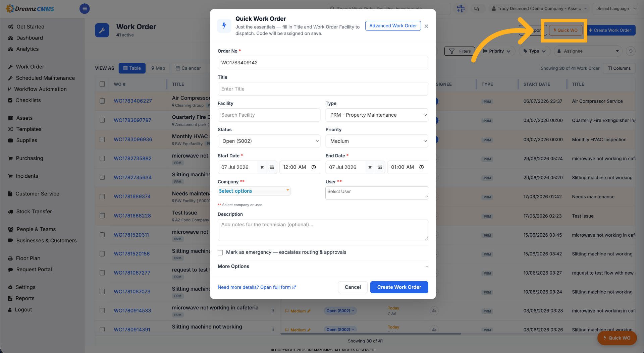Click the Description notes textarea
This screenshot has width=644, height=353.
(x=323, y=230)
